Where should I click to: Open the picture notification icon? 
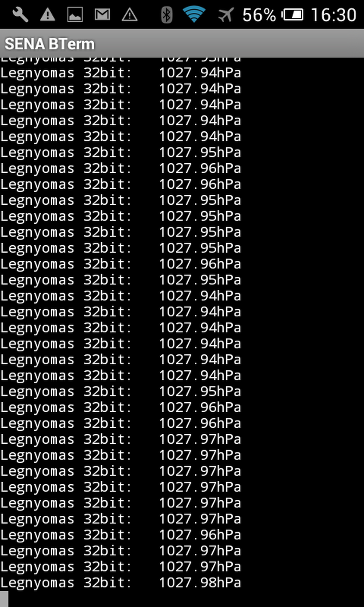[75, 15]
